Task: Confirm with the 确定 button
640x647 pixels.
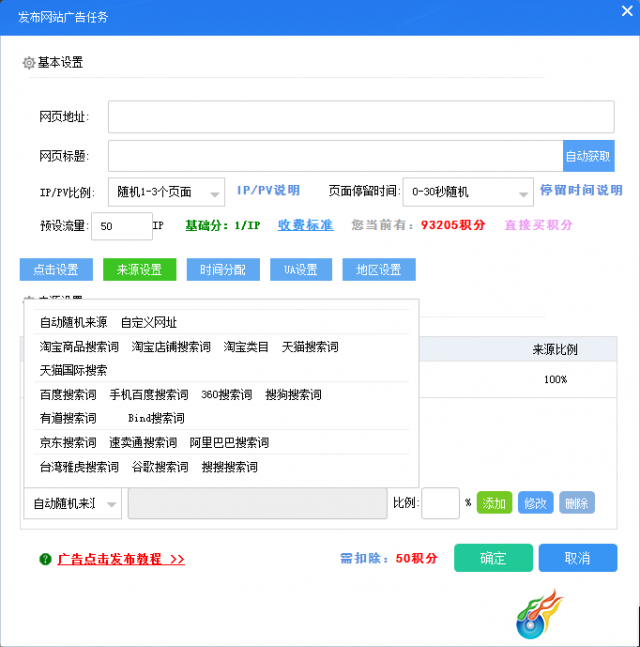Action: (x=493, y=558)
